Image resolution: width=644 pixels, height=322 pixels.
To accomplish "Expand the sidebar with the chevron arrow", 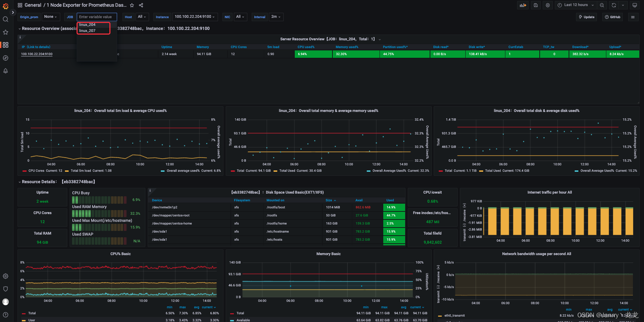I will point(13,12).
